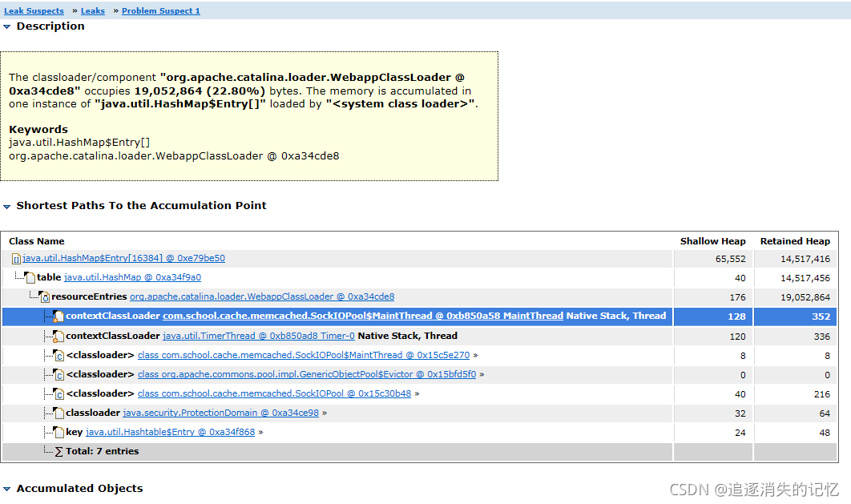Expand more paths after SockIOPool @ 0x15c30b48
The width and height of the screenshot is (851, 504).
tap(417, 394)
